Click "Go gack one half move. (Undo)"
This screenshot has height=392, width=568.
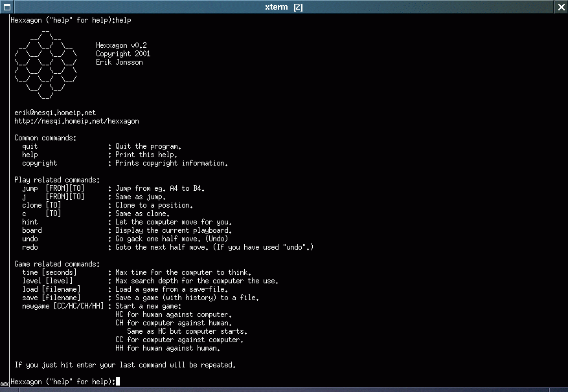pos(172,239)
